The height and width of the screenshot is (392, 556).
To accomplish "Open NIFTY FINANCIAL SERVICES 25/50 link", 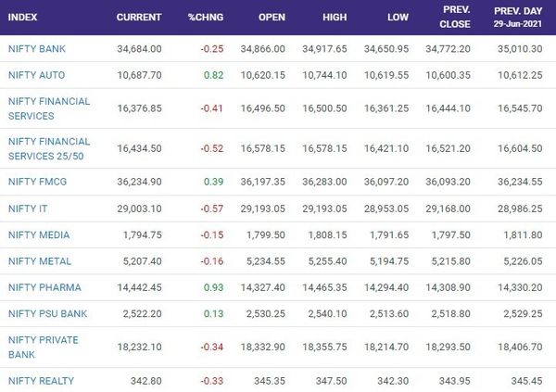I will click(x=49, y=148).
